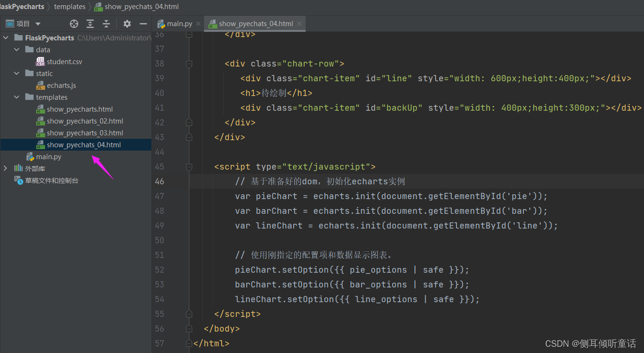Switch to main.py editor tab
Image resolution: width=644 pixels, height=353 pixels.
[x=179, y=23]
